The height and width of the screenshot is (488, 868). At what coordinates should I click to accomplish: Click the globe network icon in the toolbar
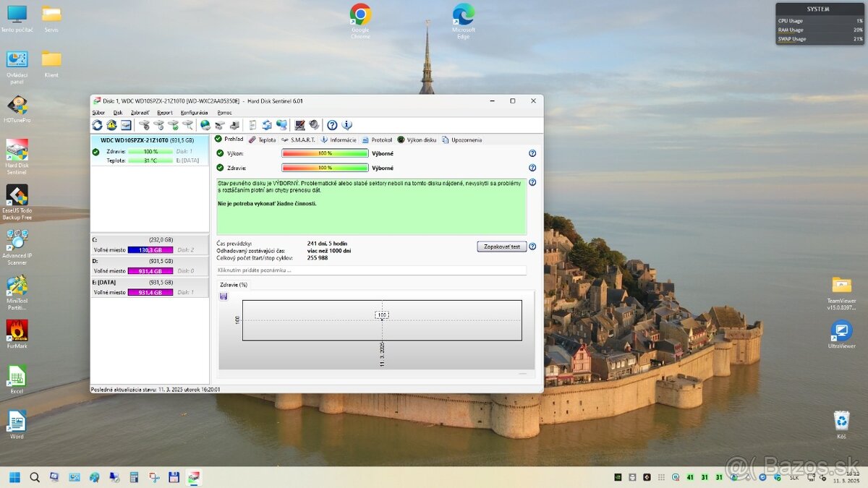(205, 124)
